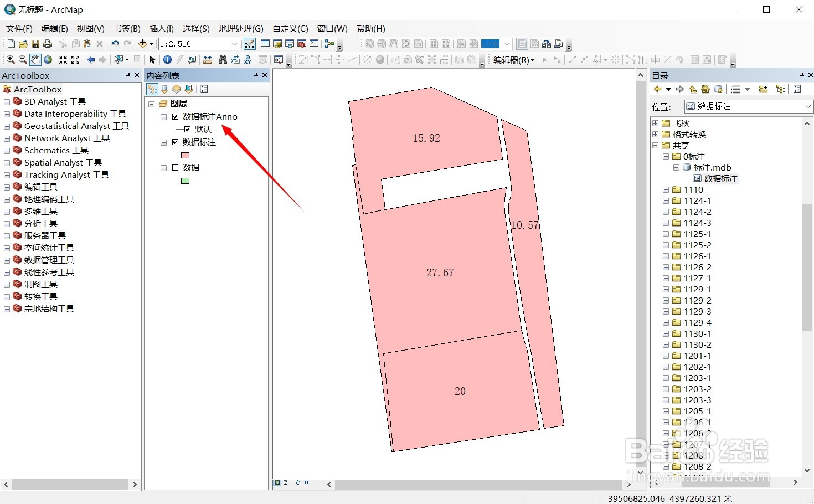Click the Add Data button
Viewport: 814px width, 504px height.
coord(142,44)
